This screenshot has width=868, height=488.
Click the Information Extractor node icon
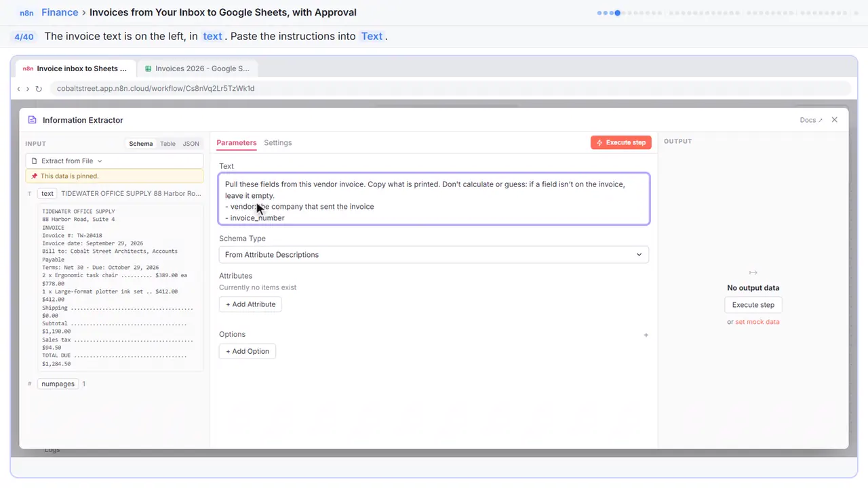point(32,120)
